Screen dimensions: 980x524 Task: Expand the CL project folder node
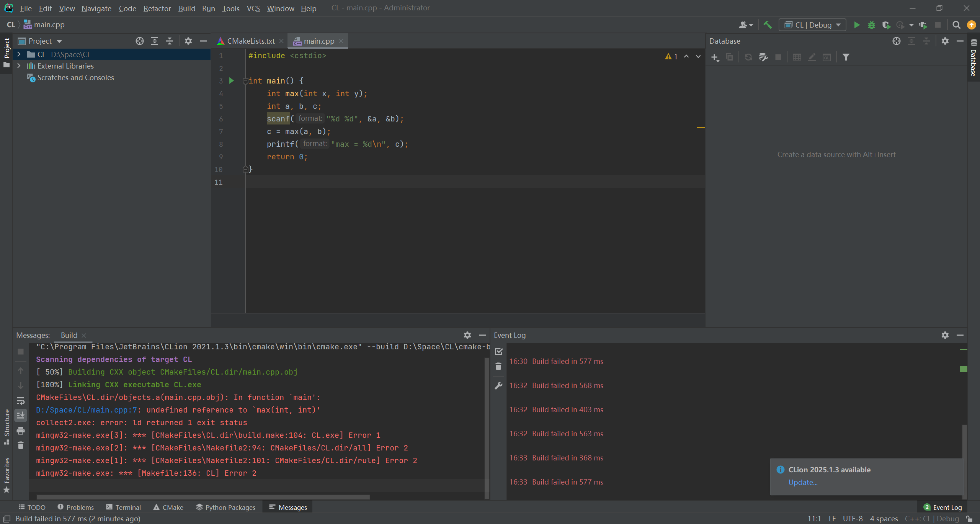point(19,54)
